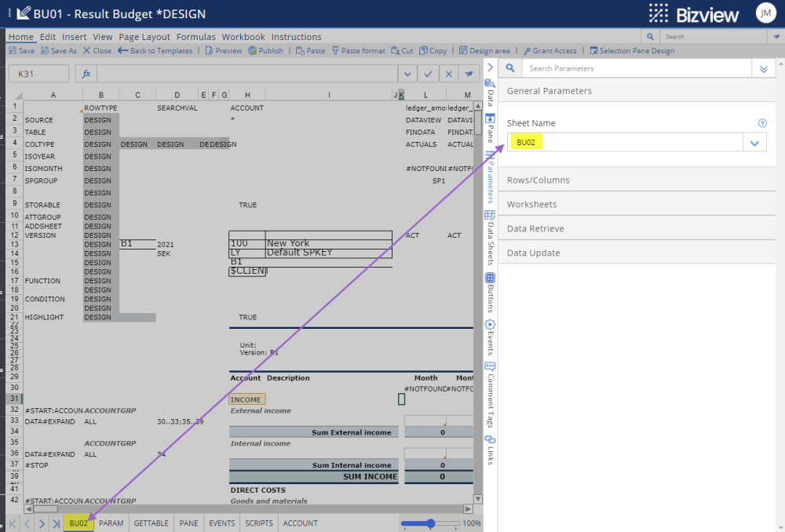This screenshot has width=785, height=532.
Task: Open the Pane side panel
Action: (x=490, y=128)
